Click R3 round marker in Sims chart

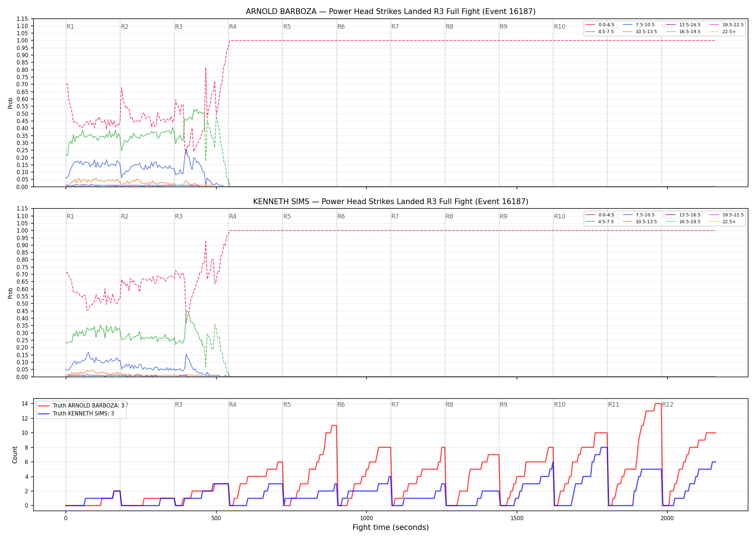pyautogui.click(x=179, y=216)
